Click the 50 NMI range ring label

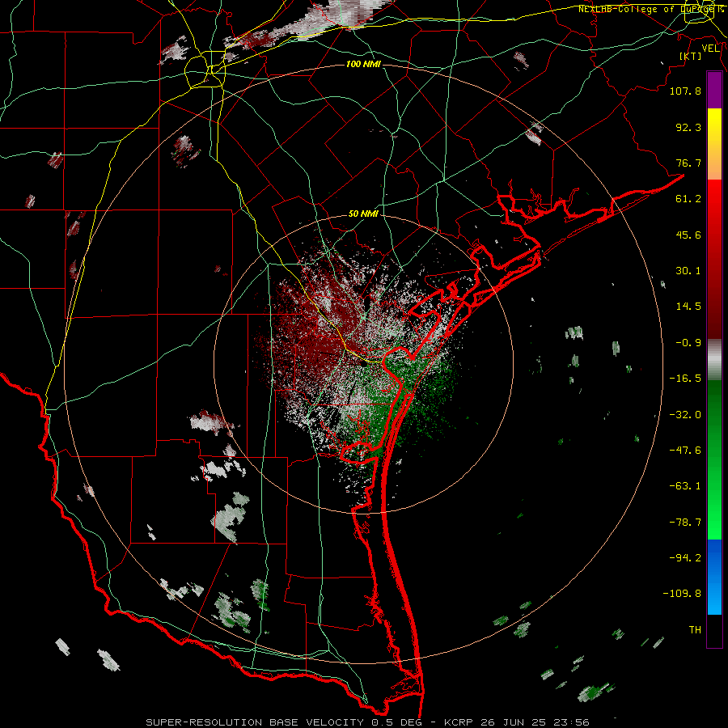coord(363,214)
